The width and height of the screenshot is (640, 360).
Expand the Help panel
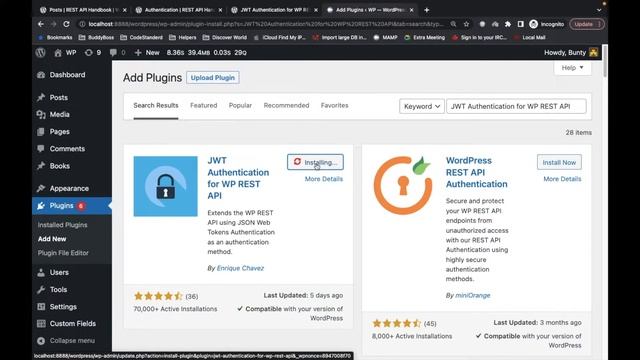[x=573, y=68]
